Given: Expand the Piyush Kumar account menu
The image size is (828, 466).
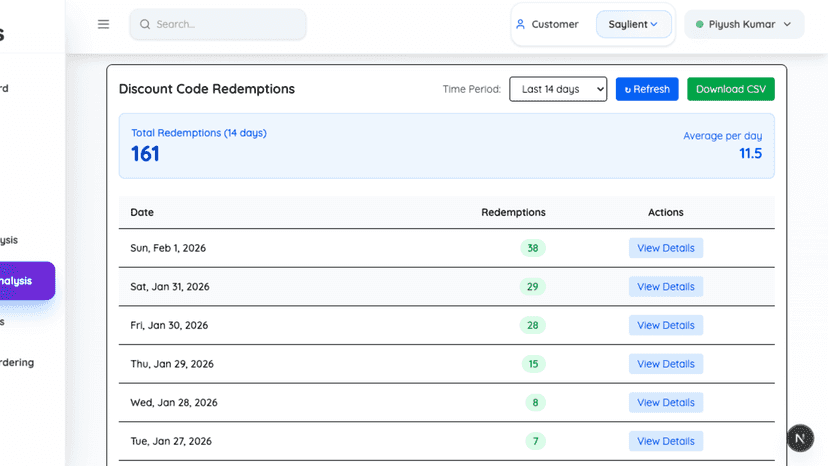Looking at the screenshot, I should pyautogui.click(x=744, y=24).
